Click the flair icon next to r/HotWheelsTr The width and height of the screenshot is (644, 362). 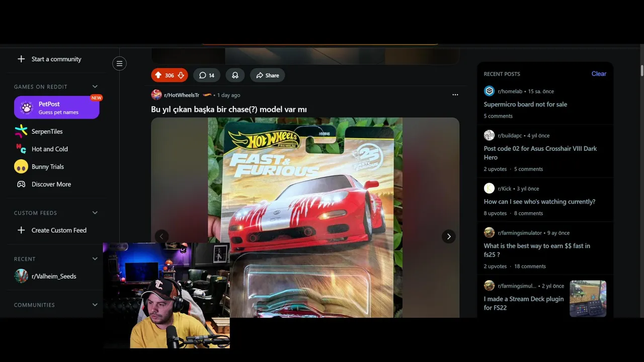(207, 95)
